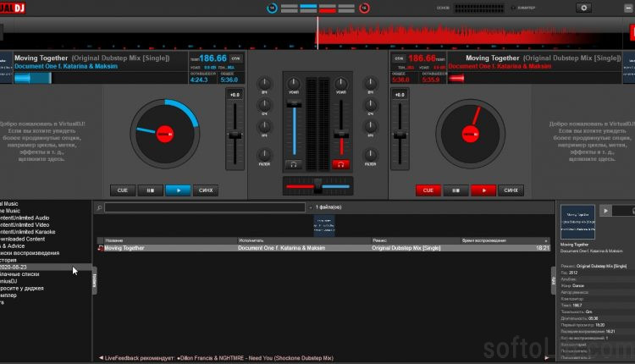Click the left channel gain knob
Image resolution: width=635 pixels, height=364 pixels.
coord(294,84)
